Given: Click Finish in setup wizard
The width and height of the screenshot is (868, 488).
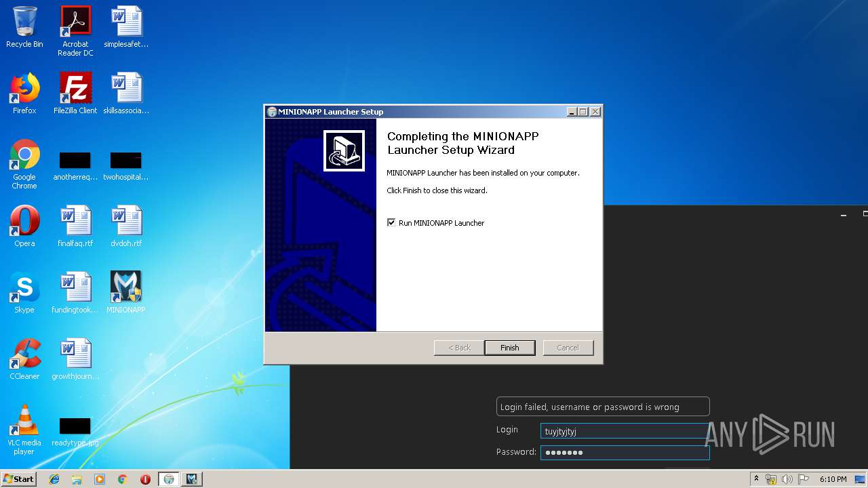Looking at the screenshot, I should (x=510, y=348).
